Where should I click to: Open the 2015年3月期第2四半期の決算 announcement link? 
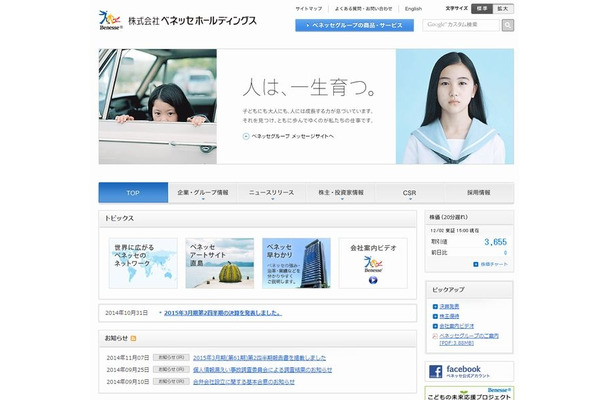click(223, 313)
